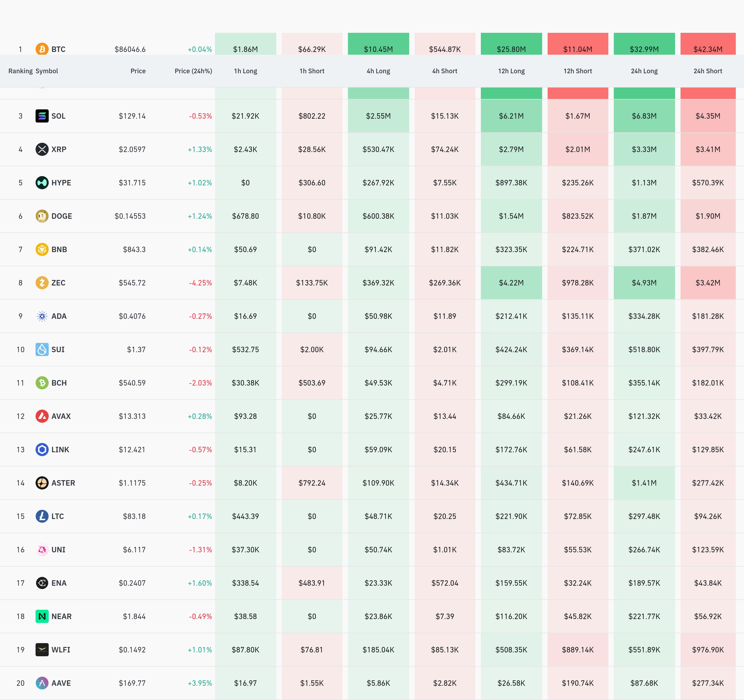Click AAVE symbol name

pyautogui.click(x=61, y=683)
